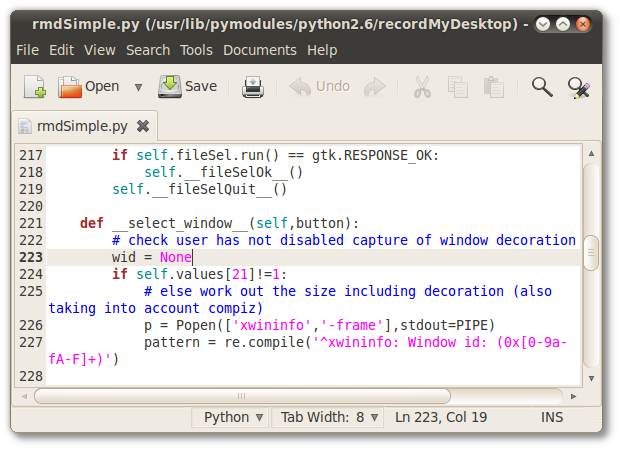Open Find with magnifier icon
The height and width of the screenshot is (450, 620).
pyautogui.click(x=542, y=87)
